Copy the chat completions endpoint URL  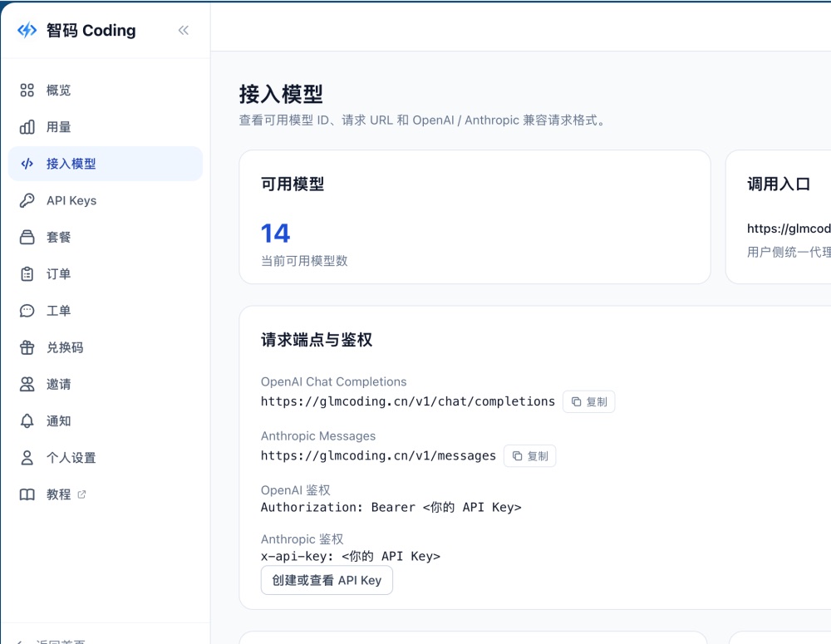pos(589,401)
